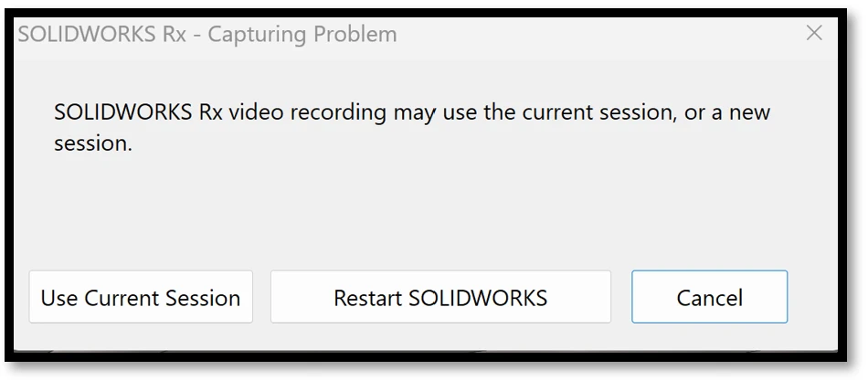Relaunch SOLIDWORKS for the Rx recording
Screen dimensions: 868x381
coord(440,297)
